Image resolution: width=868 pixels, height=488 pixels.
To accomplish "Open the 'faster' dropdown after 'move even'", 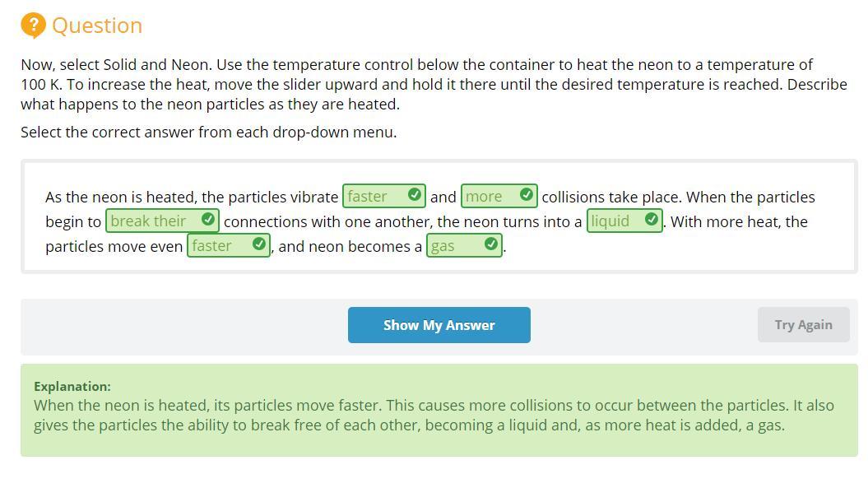I will coord(229,245).
